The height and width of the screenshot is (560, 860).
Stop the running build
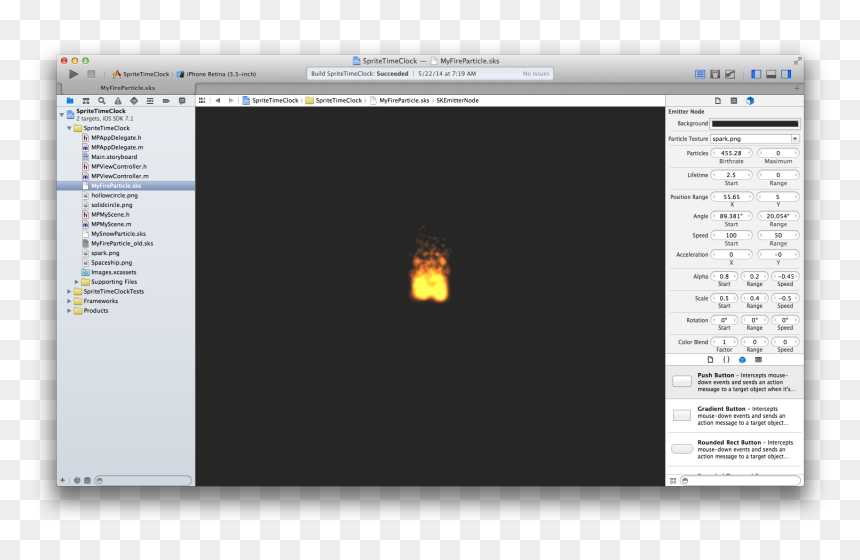tap(91, 74)
